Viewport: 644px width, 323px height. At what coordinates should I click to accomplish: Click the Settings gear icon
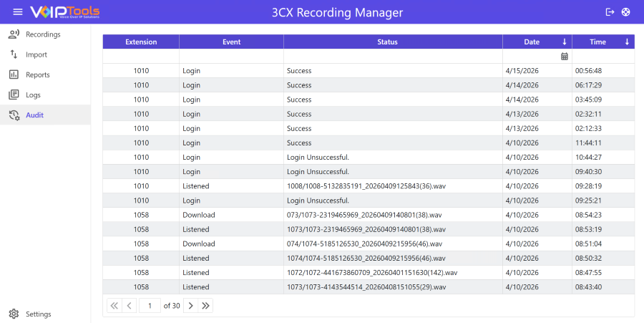(14, 314)
